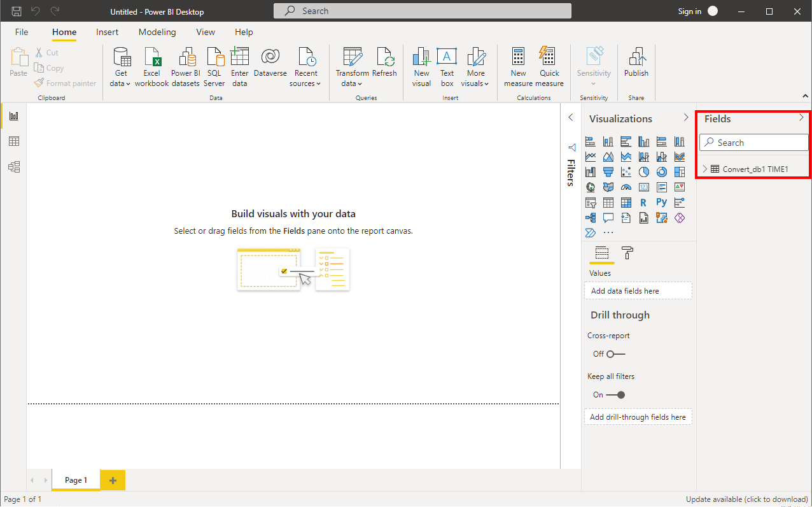Toggle the Cross-report switch
The image size is (812, 507).
[x=615, y=354]
